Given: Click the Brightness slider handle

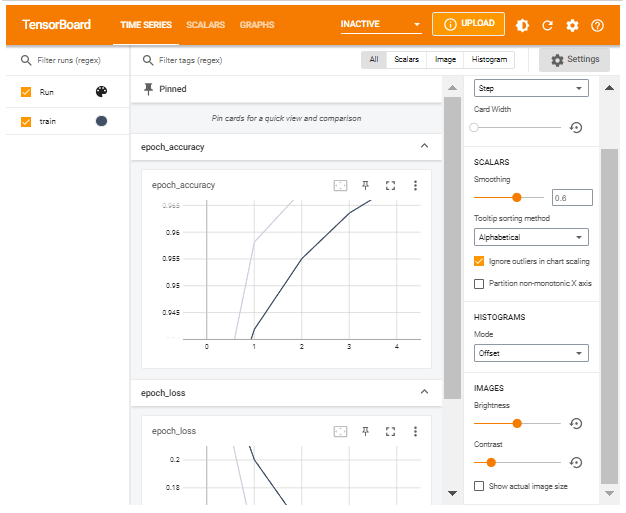Looking at the screenshot, I should (517, 424).
